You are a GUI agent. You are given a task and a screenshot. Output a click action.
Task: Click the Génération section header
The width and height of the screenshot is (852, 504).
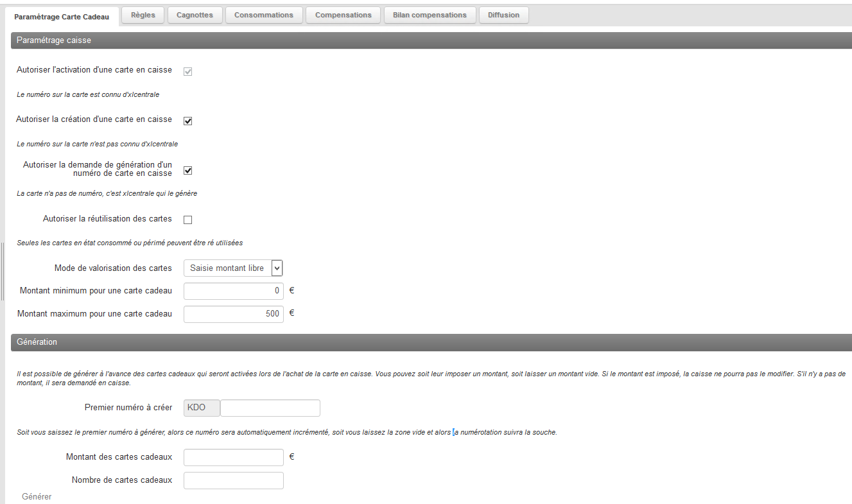(x=431, y=342)
